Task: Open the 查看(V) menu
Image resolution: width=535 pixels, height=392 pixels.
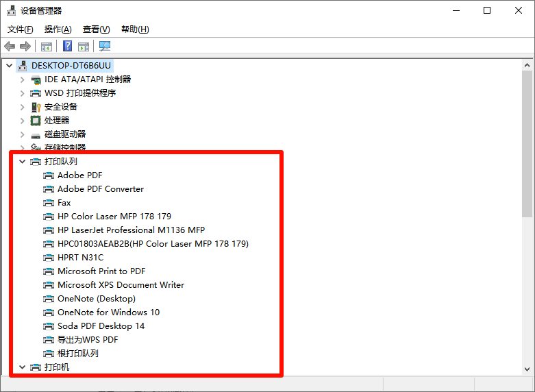Action: (x=96, y=29)
